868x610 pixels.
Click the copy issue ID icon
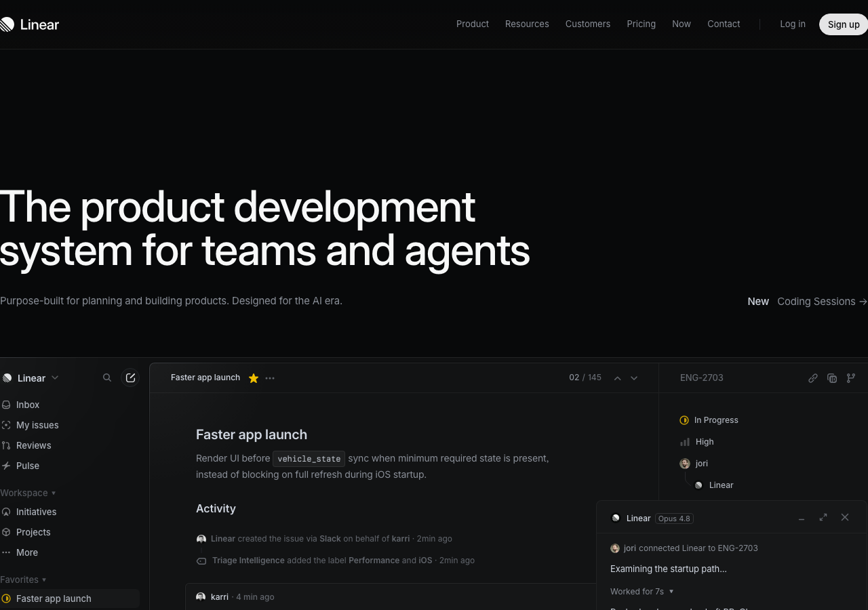(832, 378)
